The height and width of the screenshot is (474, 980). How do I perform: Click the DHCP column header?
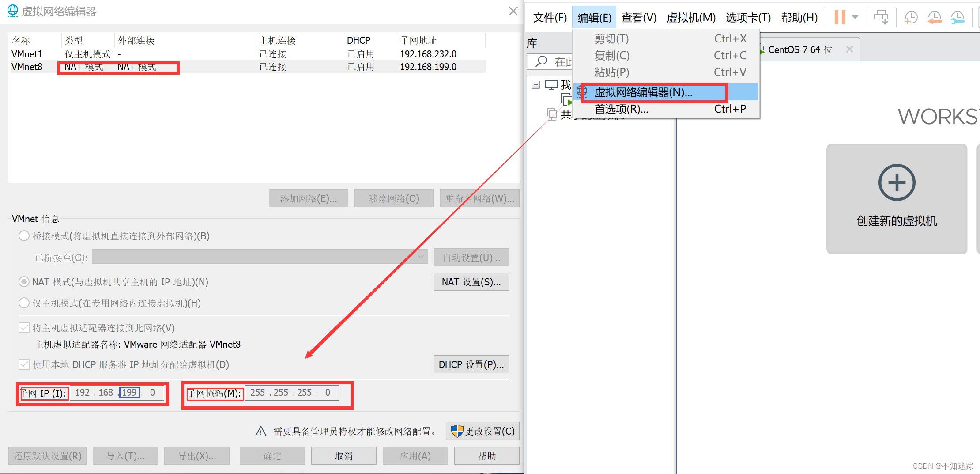coord(370,41)
